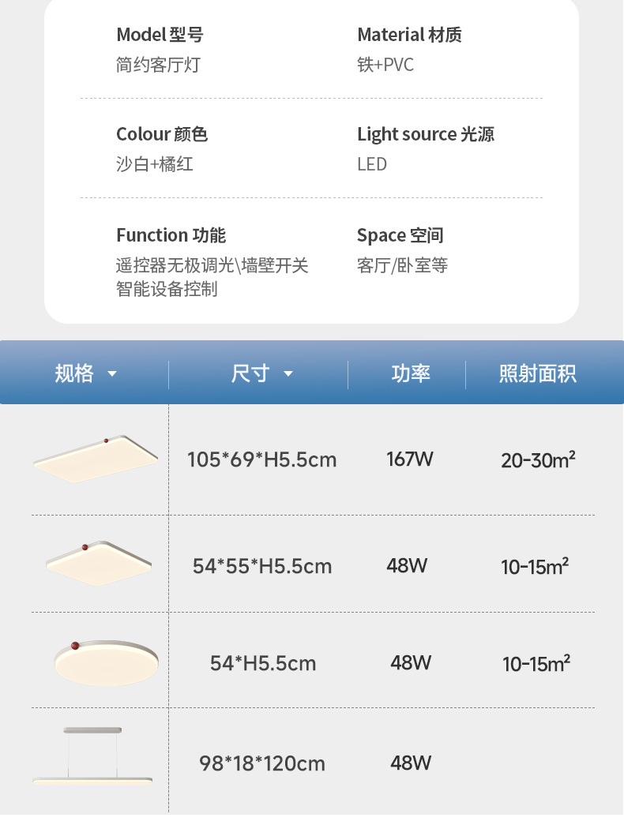Select the 尺寸 column header

click(x=250, y=373)
